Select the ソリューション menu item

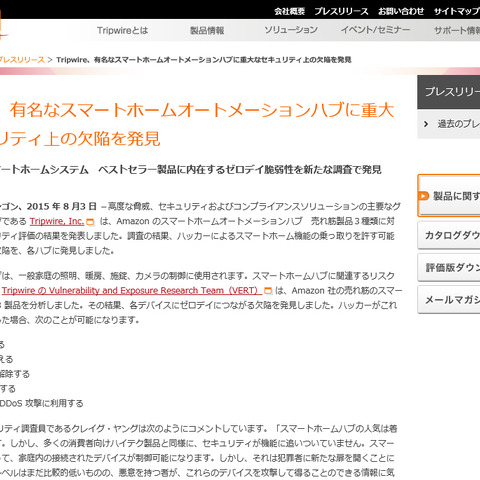pos(291,30)
